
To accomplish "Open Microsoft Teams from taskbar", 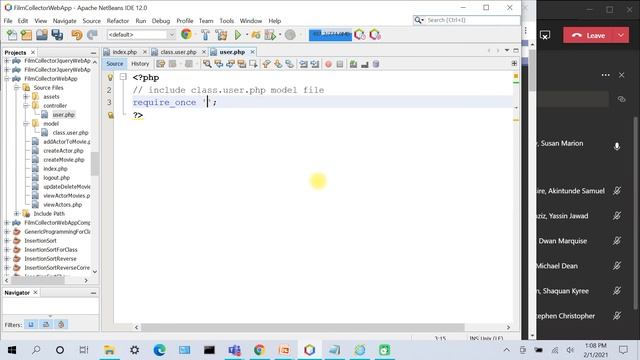I will 234,350.
